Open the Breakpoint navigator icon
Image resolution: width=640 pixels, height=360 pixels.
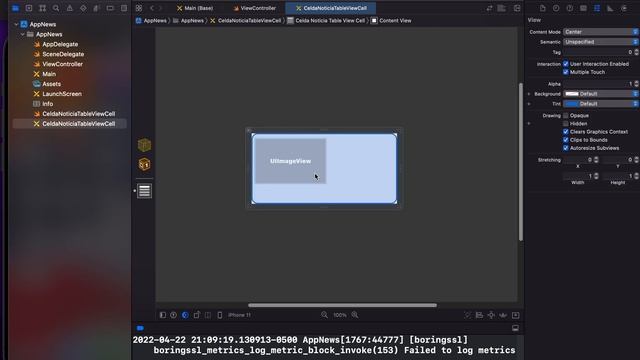pyautogui.click(x=110, y=8)
